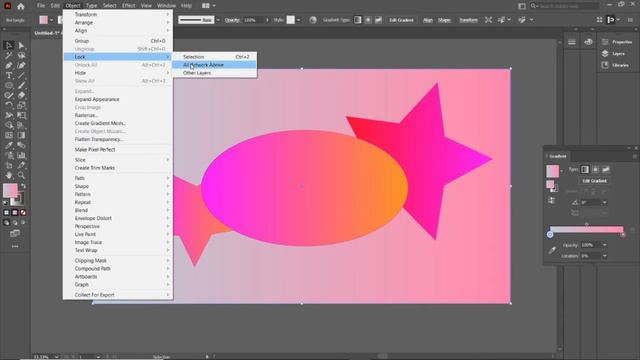Select the Direct Selection tool
The image size is (640, 360).
[21, 45]
